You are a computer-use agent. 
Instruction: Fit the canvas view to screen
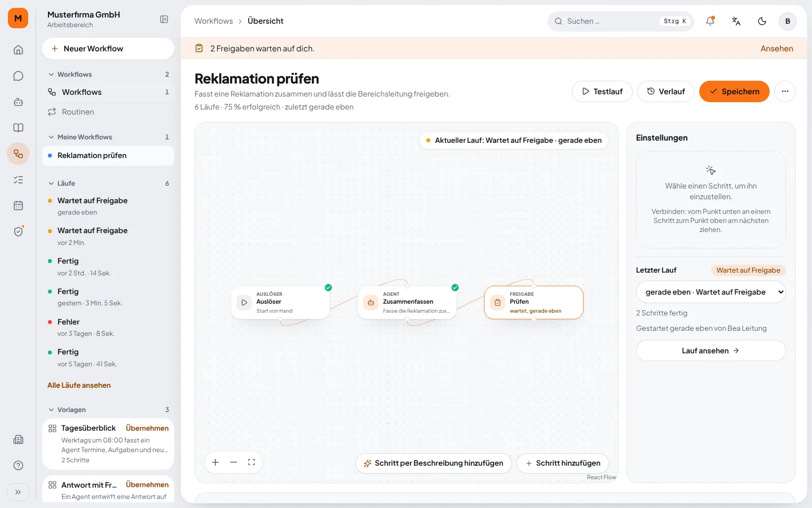coord(251,462)
